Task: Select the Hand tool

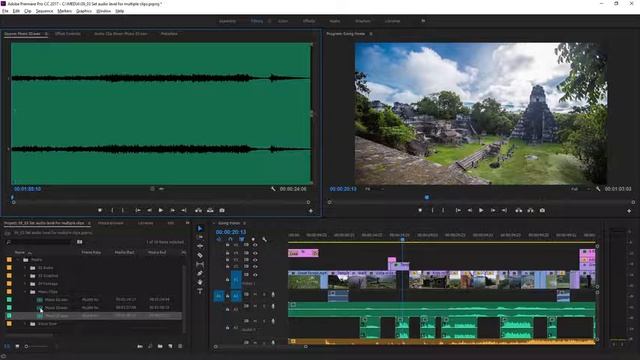Action: pos(200,282)
